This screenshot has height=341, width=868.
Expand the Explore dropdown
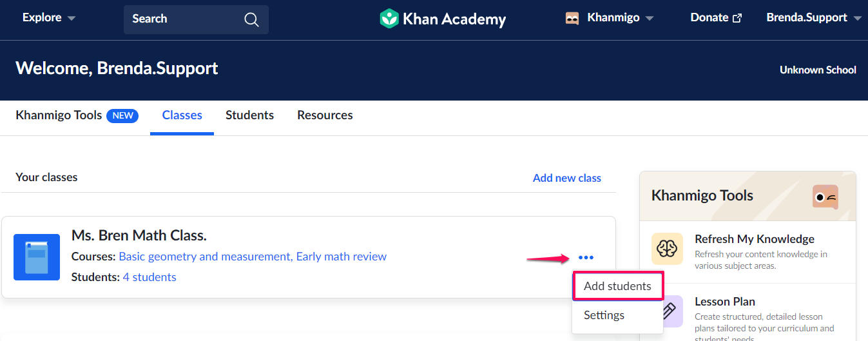pos(49,18)
